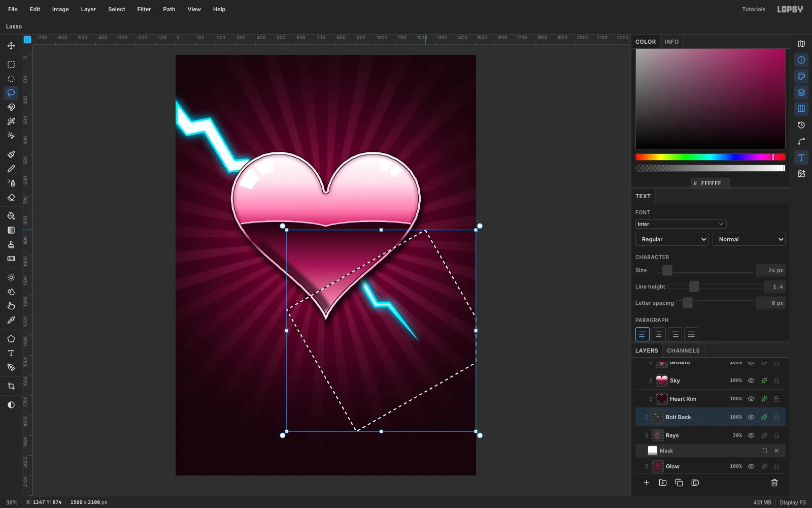Screen dimensions: 812x508
Task: Select the Paint Brush tool
Action: point(11,154)
